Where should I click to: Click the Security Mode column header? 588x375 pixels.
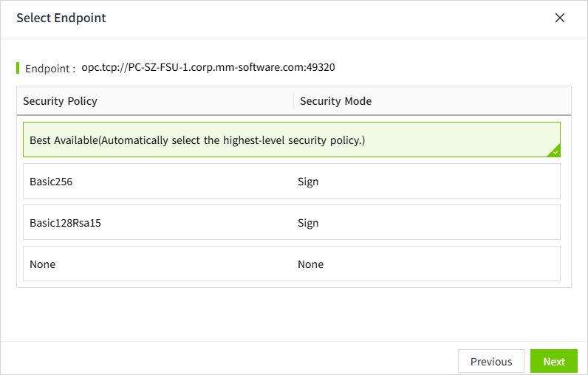coord(336,101)
